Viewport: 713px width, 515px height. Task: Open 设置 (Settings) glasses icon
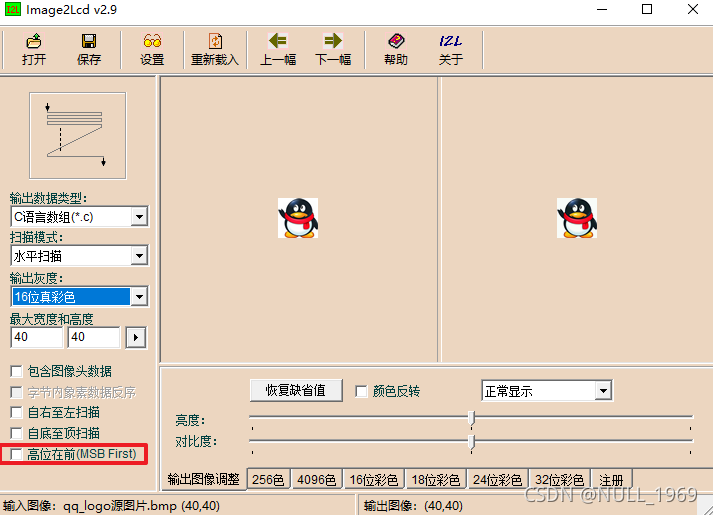[152, 41]
